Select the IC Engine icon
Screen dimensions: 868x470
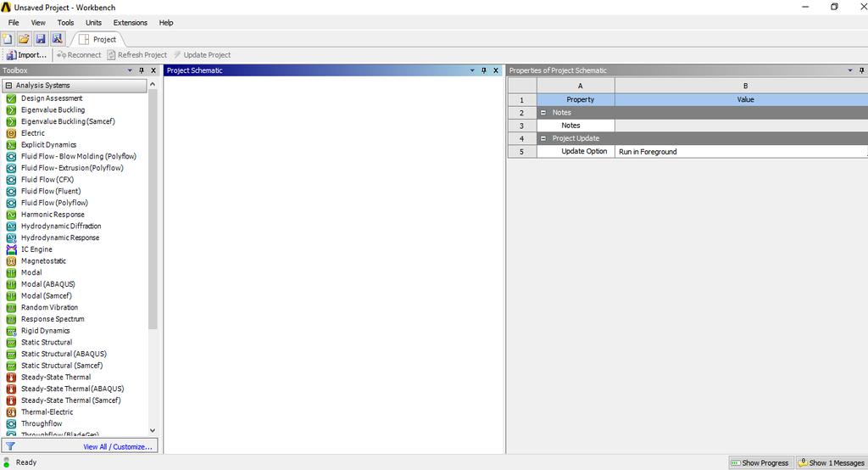coord(11,249)
